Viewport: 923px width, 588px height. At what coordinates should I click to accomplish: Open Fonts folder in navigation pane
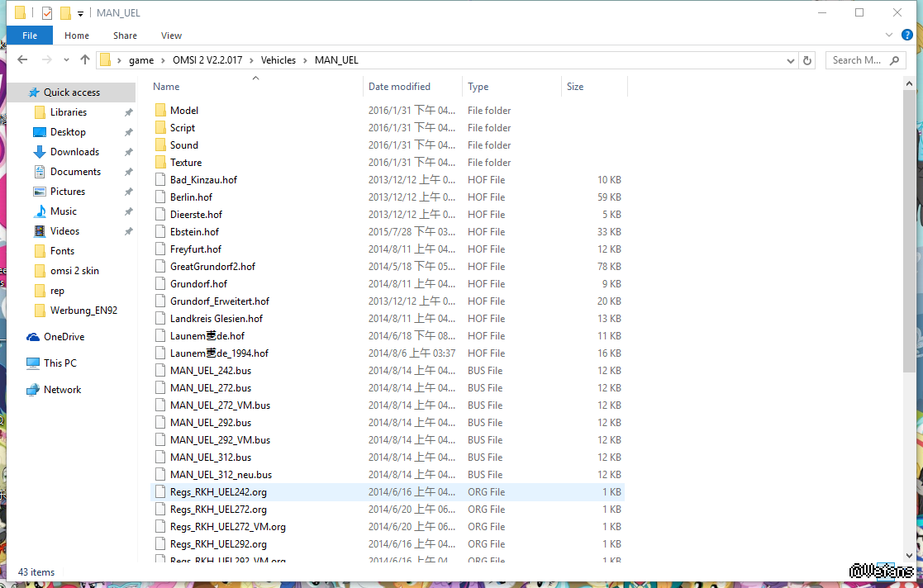[63, 251]
